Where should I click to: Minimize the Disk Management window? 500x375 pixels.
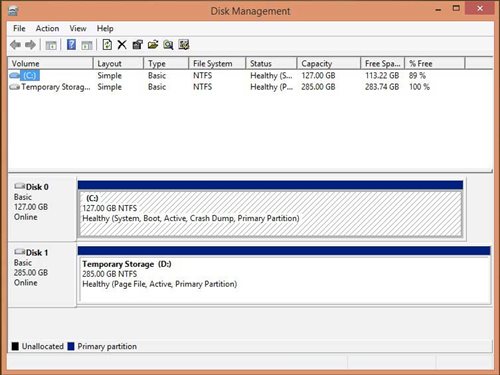coord(438,9)
